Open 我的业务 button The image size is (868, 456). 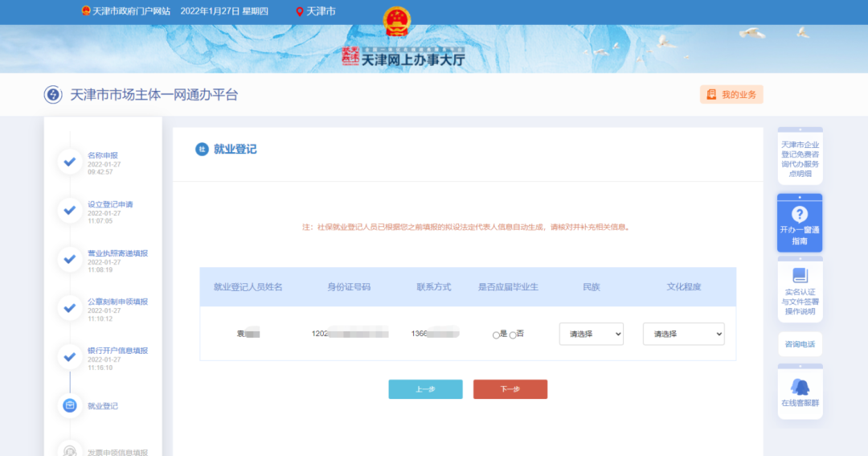731,95
